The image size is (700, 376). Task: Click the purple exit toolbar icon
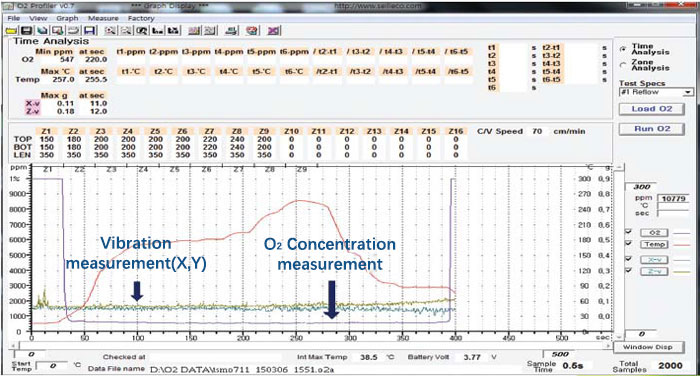coord(273,31)
